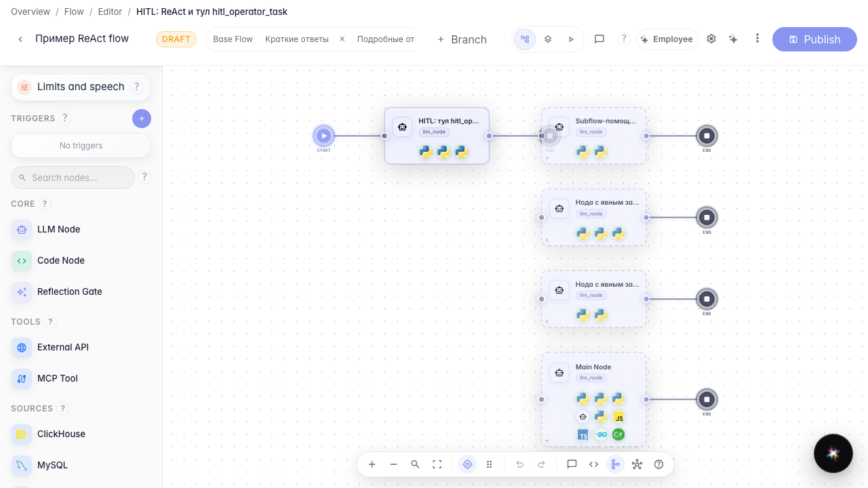Go back with the left chevron

[x=20, y=39]
